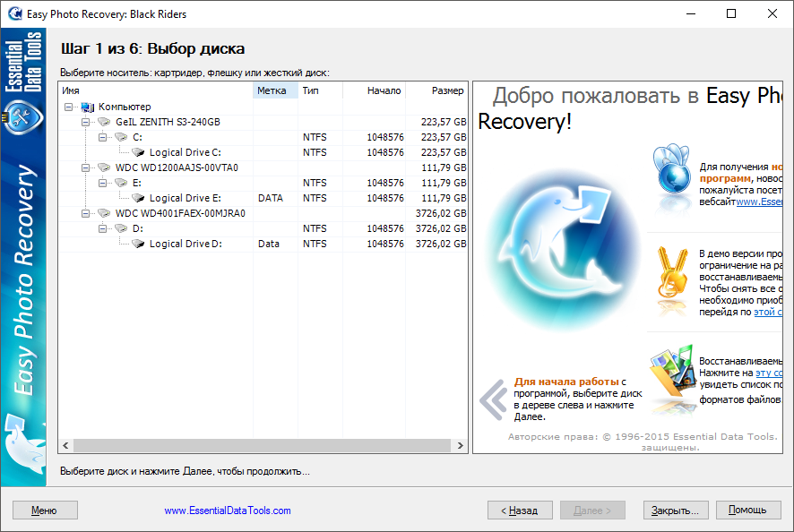Sort by the Начало column header
This screenshot has height=532, width=794.
pos(375,90)
